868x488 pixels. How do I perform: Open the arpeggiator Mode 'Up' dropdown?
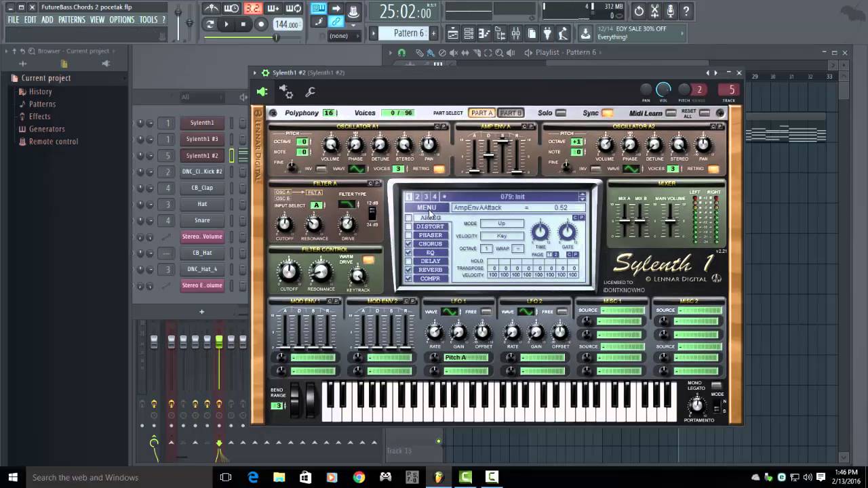(502, 223)
